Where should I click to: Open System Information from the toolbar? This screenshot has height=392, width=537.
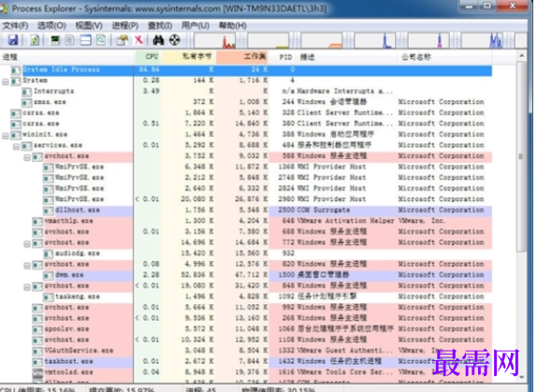click(55, 40)
